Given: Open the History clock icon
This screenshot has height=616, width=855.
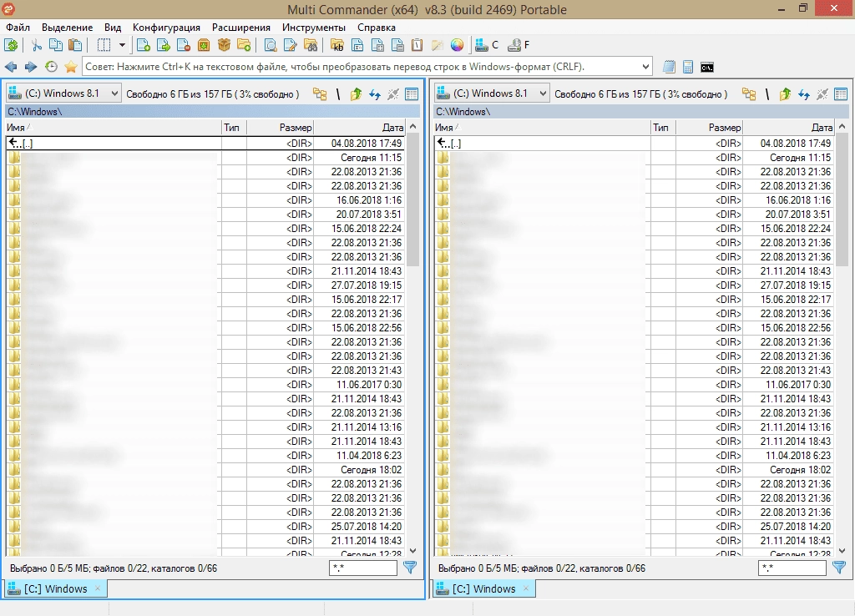Looking at the screenshot, I should coord(51,67).
